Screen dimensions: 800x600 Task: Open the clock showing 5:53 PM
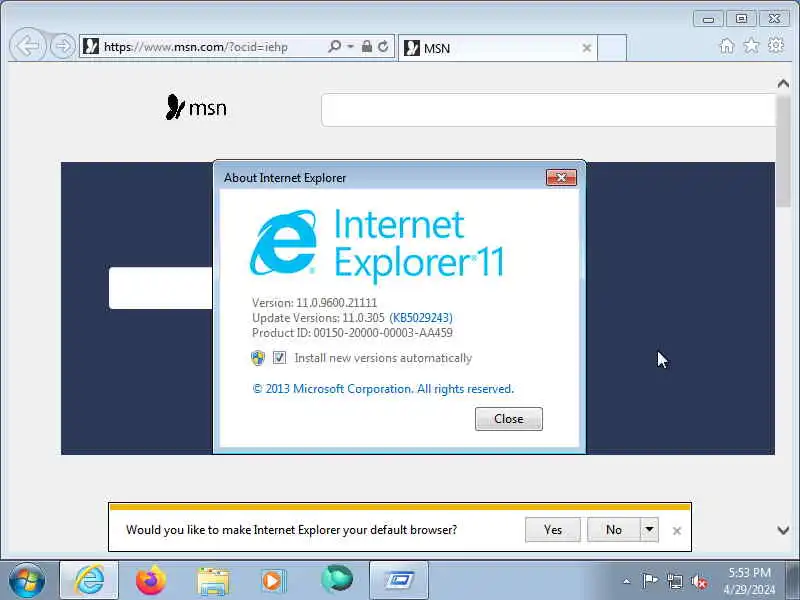pyautogui.click(x=749, y=581)
